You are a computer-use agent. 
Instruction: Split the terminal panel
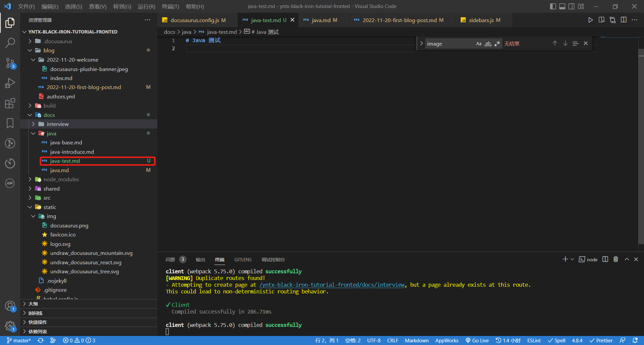[x=605, y=259]
